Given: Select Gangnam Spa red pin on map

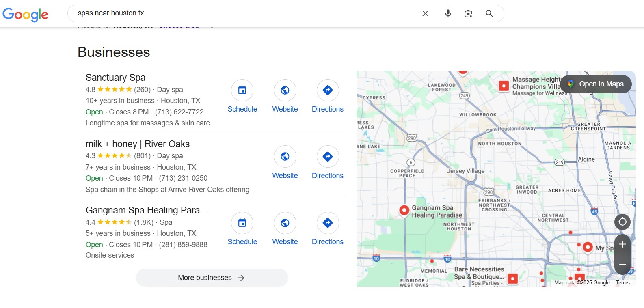Looking at the screenshot, I should point(404,210).
